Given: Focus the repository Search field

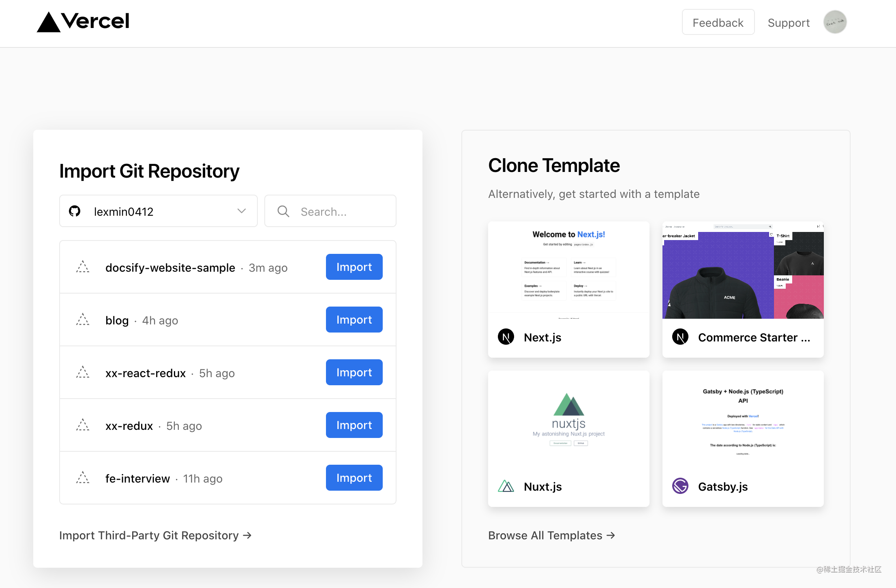Looking at the screenshot, I should coord(330,211).
